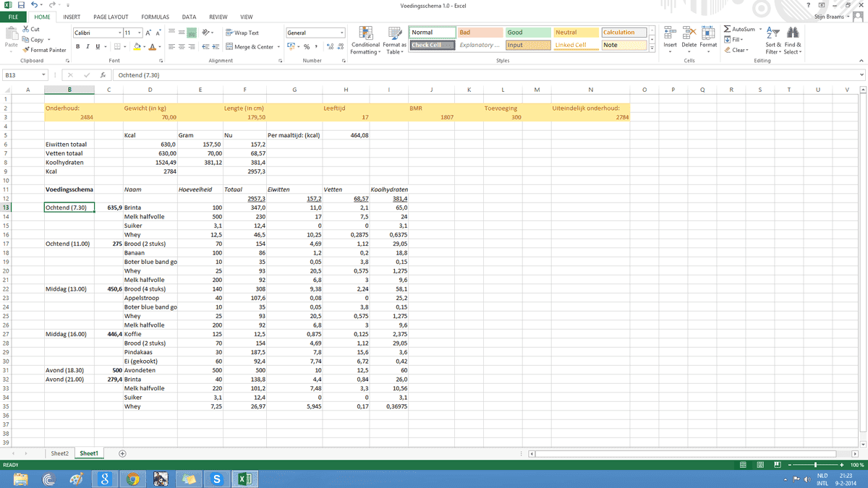Click the Insert Function fx icon

[103, 74]
